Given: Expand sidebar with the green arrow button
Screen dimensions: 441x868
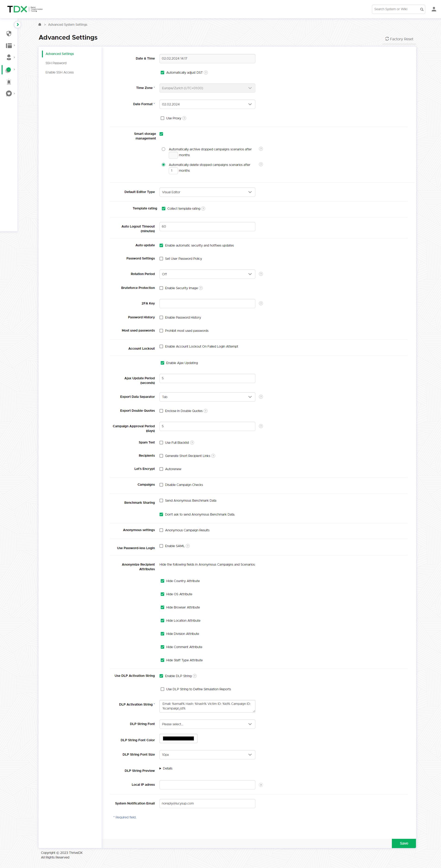Looking at the screenshot, I should [x=18, y=25].
